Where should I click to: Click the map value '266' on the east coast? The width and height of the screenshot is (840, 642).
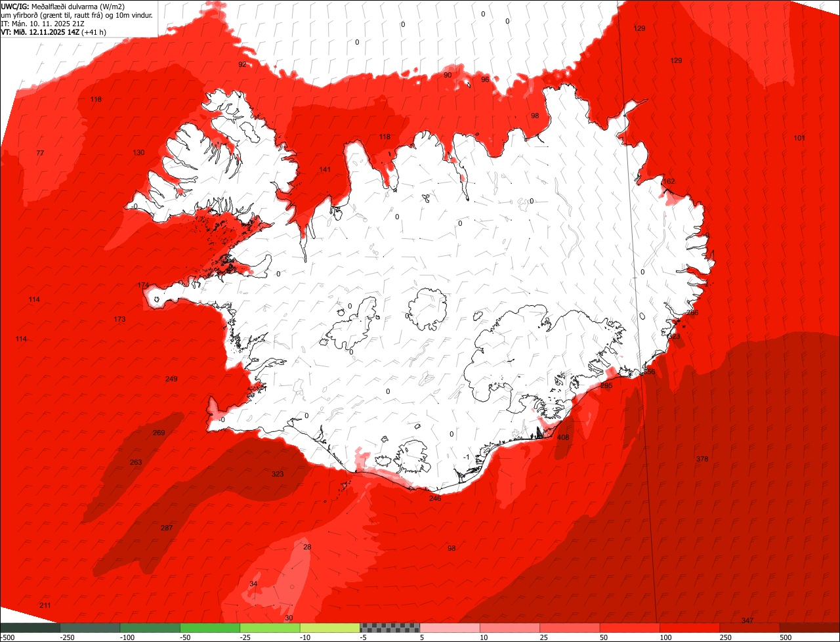(x=692, y=312)
